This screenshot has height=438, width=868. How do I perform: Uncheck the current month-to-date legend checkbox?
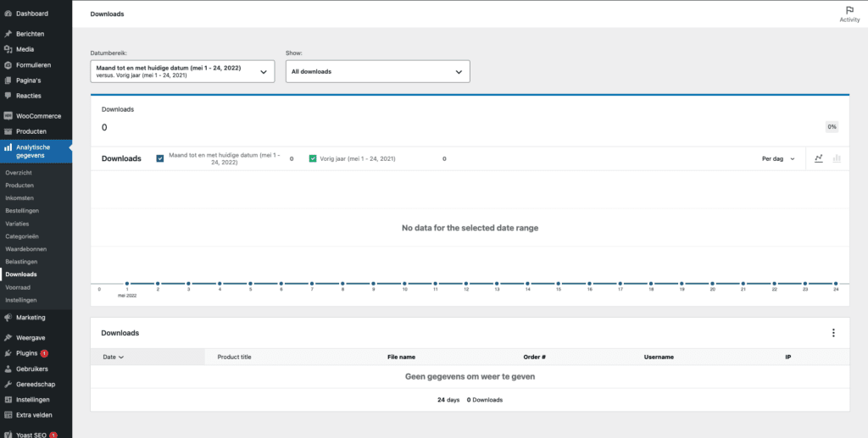pyautogui.click(x=160, y=158)
